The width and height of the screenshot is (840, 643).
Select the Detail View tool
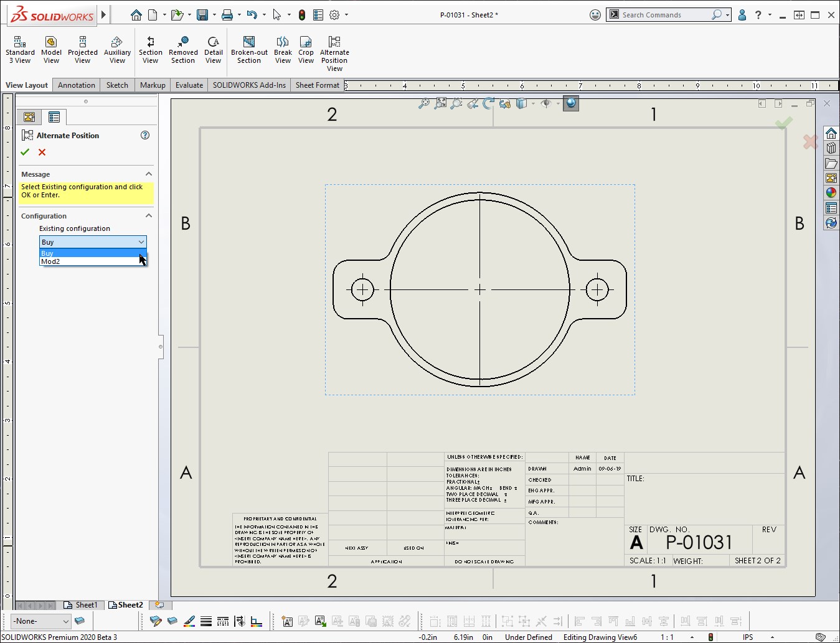(x=214, y=50)
